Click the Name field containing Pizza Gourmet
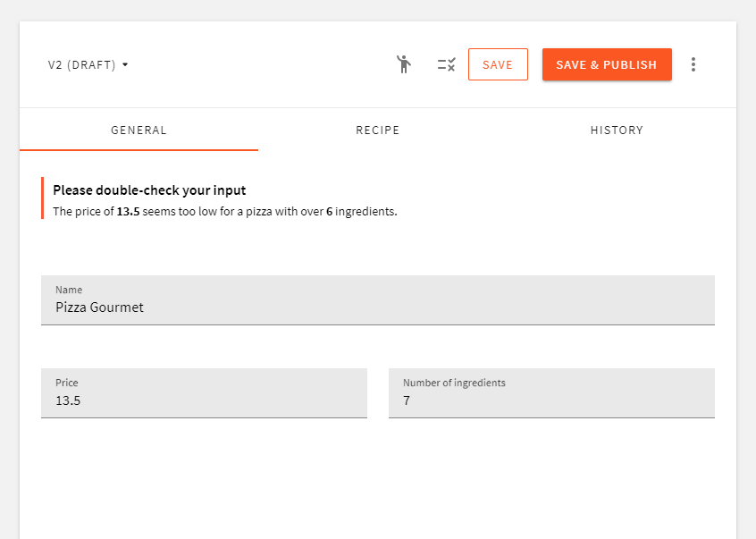 coord(377,307)
